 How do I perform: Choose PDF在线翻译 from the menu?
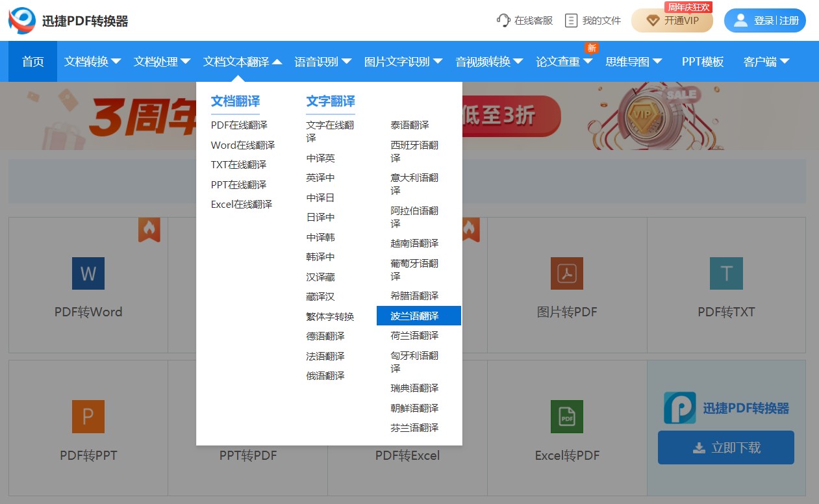point(239,125)
